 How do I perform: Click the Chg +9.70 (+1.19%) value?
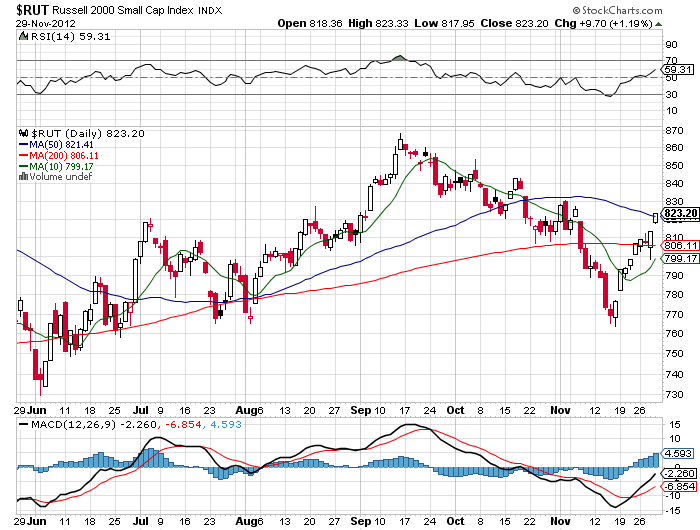604,23
